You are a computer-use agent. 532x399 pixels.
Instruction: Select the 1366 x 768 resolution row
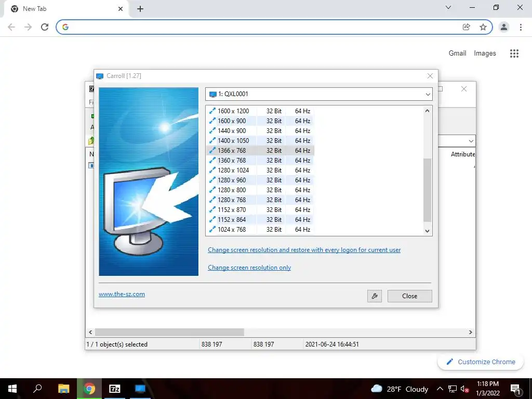tap(260, 150)
